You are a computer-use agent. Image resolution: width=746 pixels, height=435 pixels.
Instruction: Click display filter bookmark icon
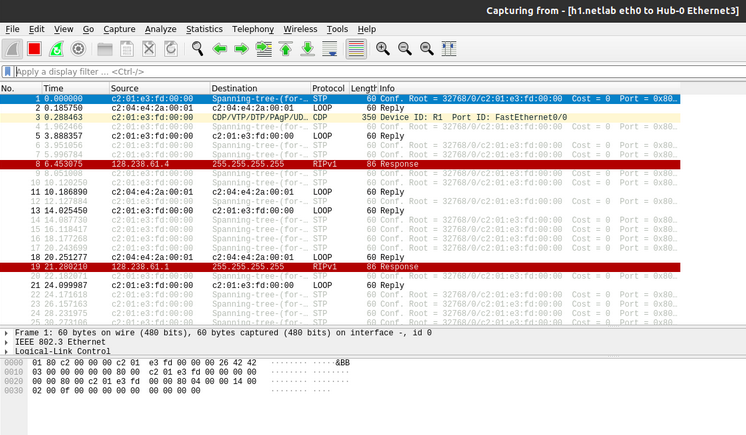(x=8, y=72)
